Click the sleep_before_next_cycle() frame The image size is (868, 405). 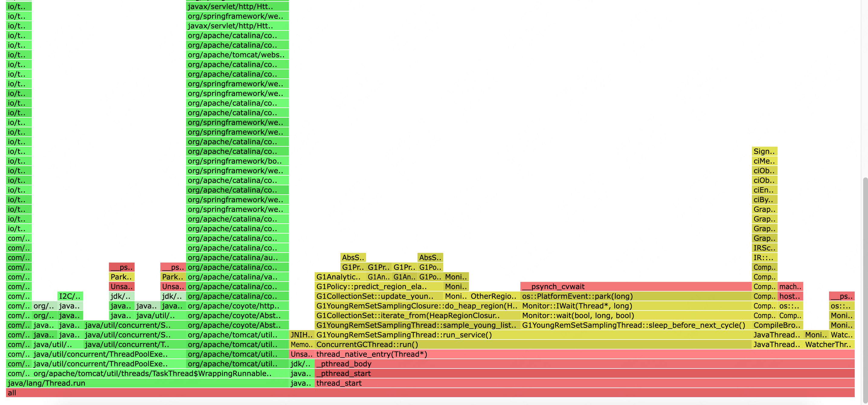635,325
